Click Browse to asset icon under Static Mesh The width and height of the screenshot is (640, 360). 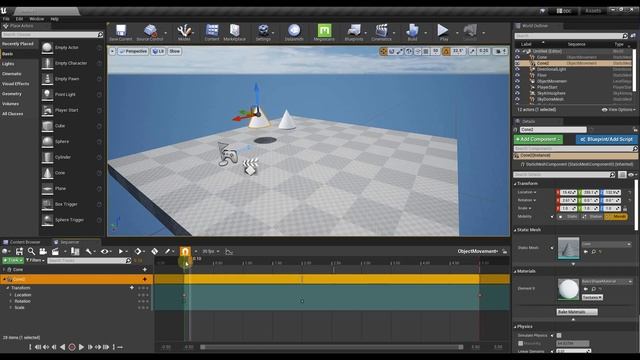click(x=594, y=252)
